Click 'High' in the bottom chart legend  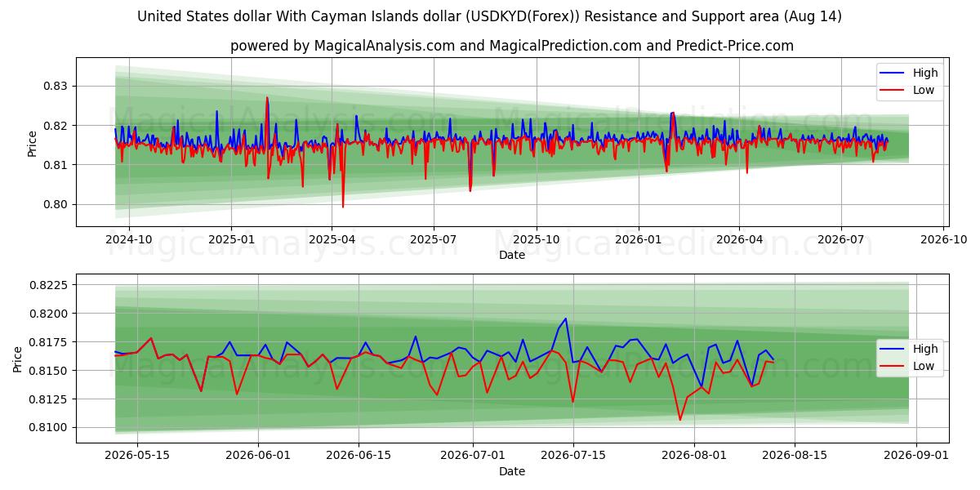click(x=925, y=349)
